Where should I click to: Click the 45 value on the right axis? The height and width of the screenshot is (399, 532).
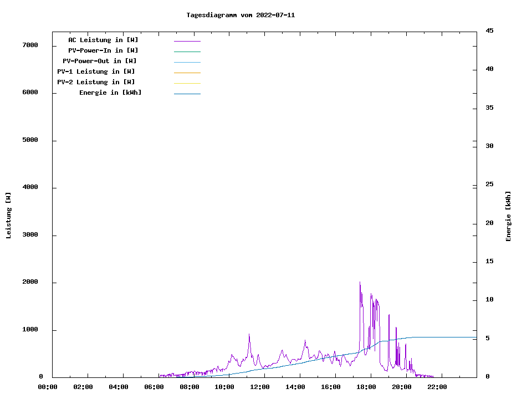(x=490, y=30)
